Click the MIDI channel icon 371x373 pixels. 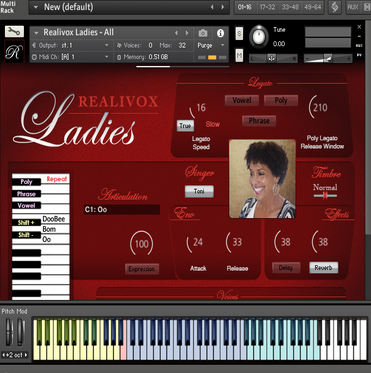click(34, 57)
